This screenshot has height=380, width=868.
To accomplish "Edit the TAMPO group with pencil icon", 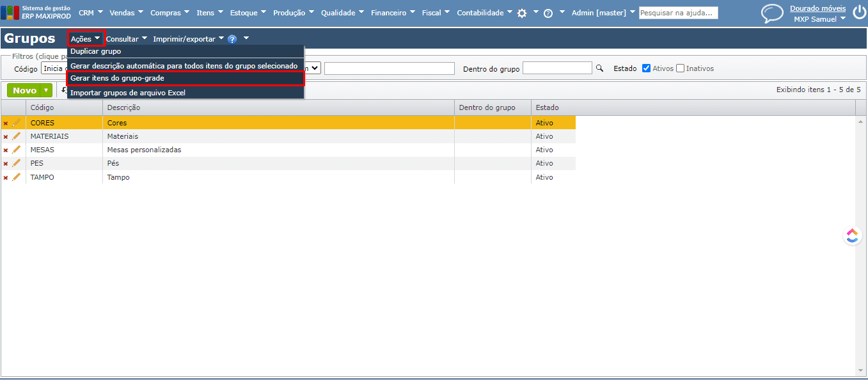I will [17, 177].
